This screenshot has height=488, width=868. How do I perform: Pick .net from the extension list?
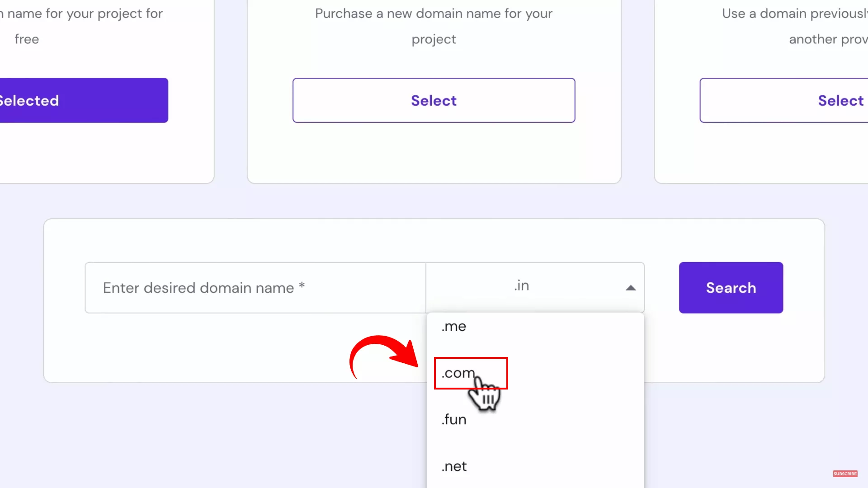(x=454, y=466)
